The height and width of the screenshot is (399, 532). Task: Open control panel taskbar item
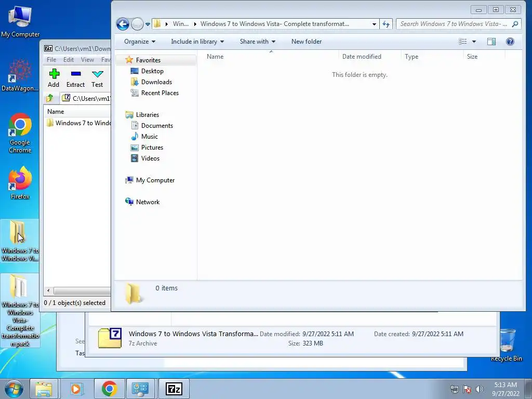coord(140,389)
